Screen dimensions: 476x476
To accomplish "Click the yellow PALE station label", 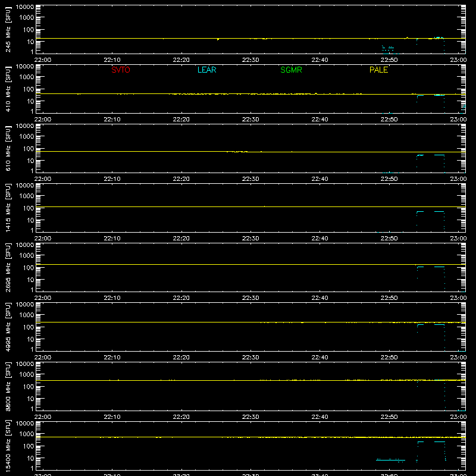I will (378, 70).
